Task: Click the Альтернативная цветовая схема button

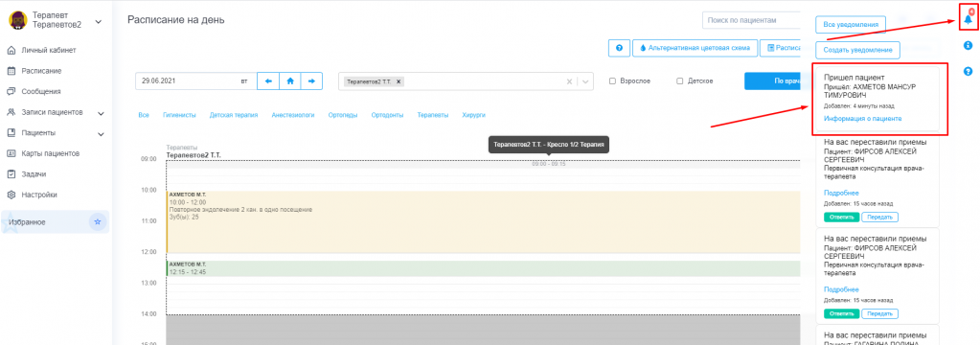Action: tap(695, 48)
